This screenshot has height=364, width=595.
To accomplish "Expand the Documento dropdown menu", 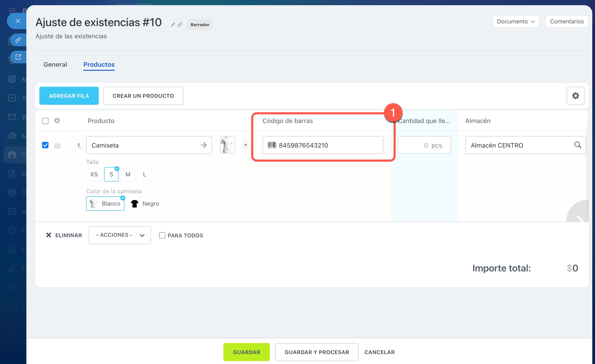I will [516, 21].
